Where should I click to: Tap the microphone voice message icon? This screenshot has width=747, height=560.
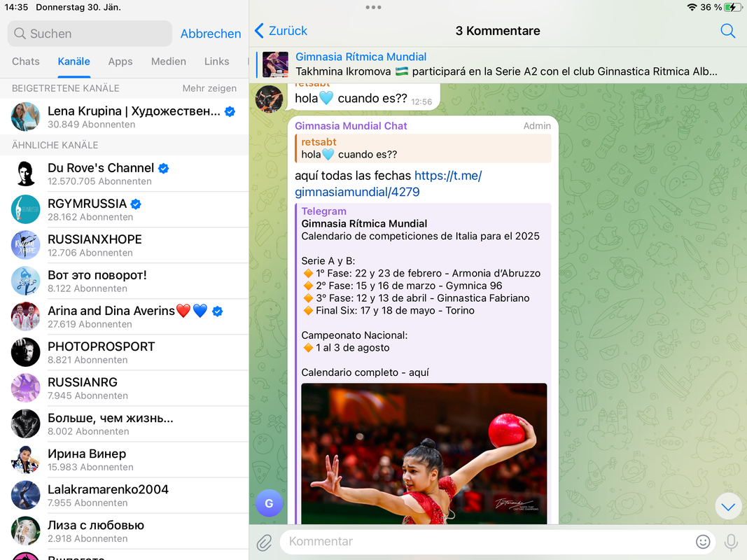click(x=730, y=542)
